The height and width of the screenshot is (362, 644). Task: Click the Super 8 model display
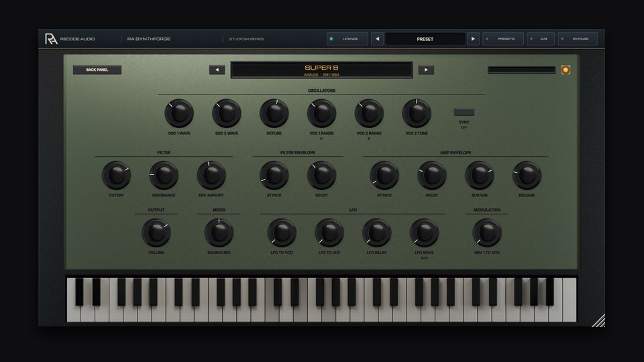pos(321,70)
